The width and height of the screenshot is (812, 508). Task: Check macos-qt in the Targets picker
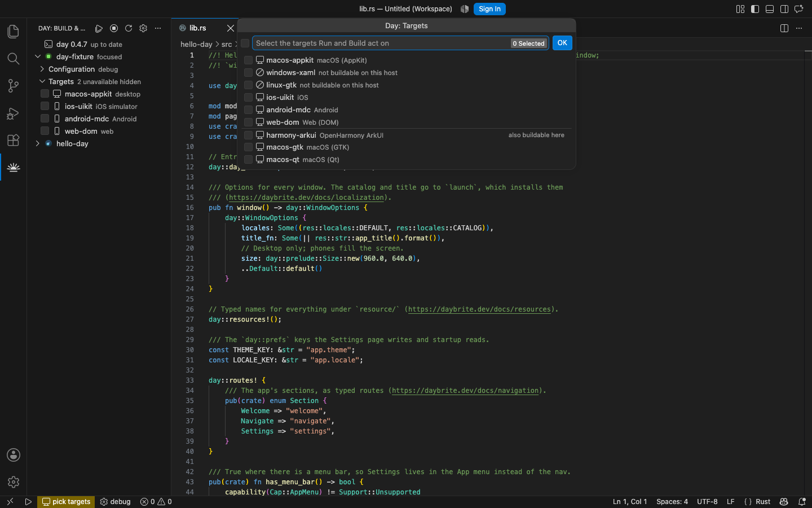pyautogui.click(x=248, y=160)
